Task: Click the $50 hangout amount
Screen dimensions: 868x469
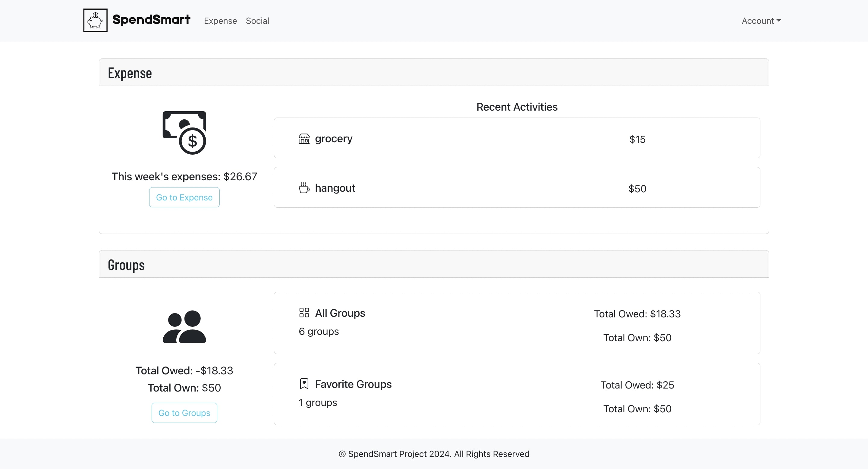Action: [x=637, y=189]
